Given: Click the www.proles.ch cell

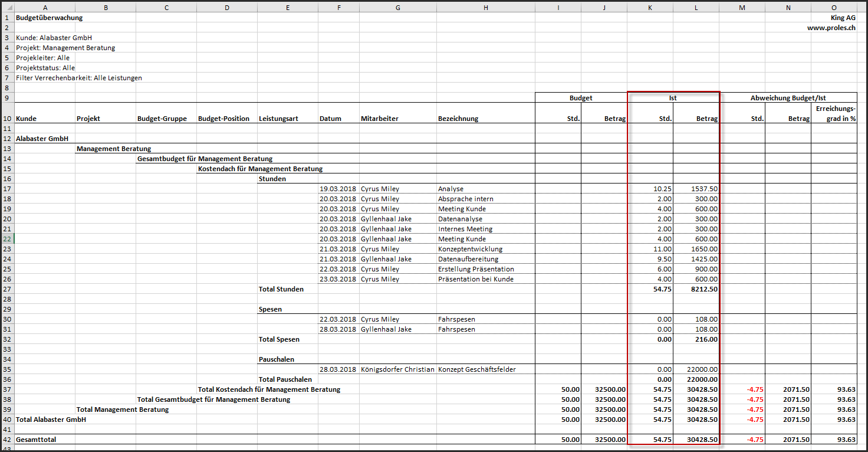Looking at the screenshot, I should click(x=831, y=28).
